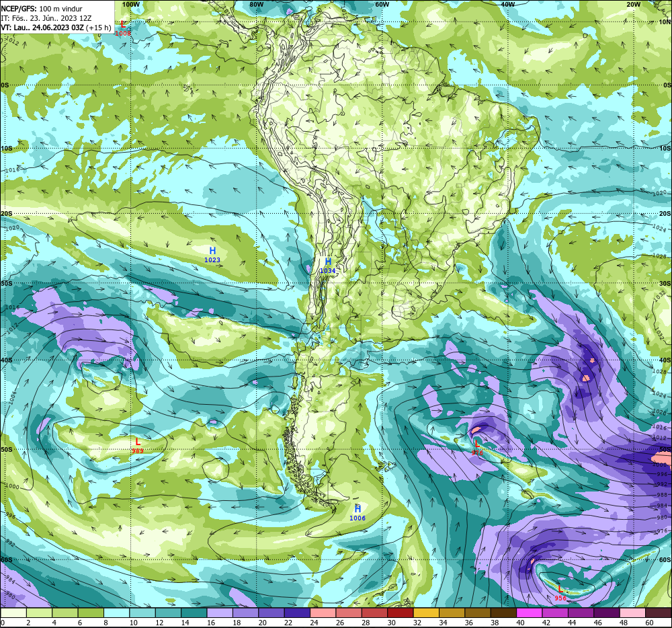Click the 10N latitude label
This screenshot has height=628, width=672.
[665, 22]
